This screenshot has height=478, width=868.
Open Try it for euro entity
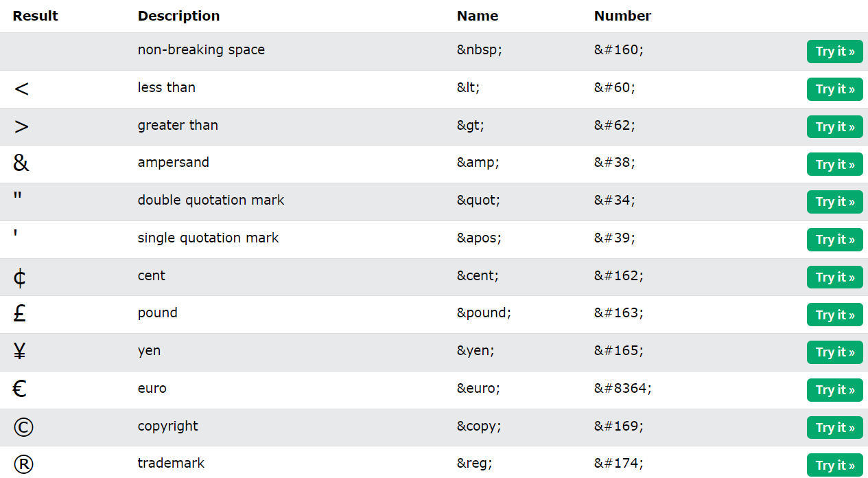coord(834,390)
